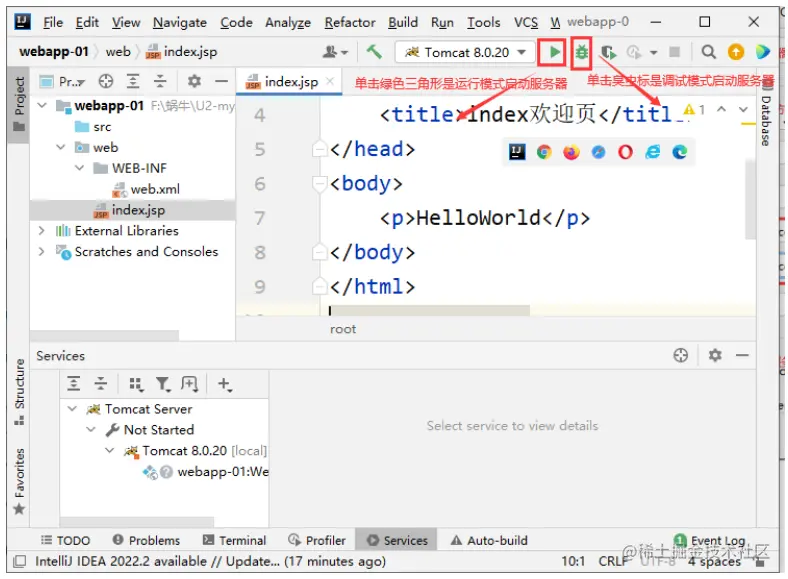Open the user account dropdown icon
788x579 pixels.
[x=335, y=52]
